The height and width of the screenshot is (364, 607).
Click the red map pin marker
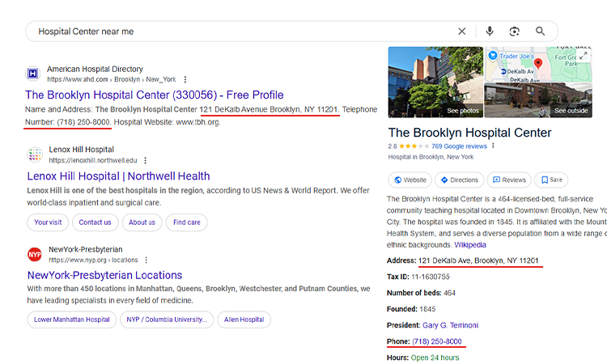[x=537, y=64]
